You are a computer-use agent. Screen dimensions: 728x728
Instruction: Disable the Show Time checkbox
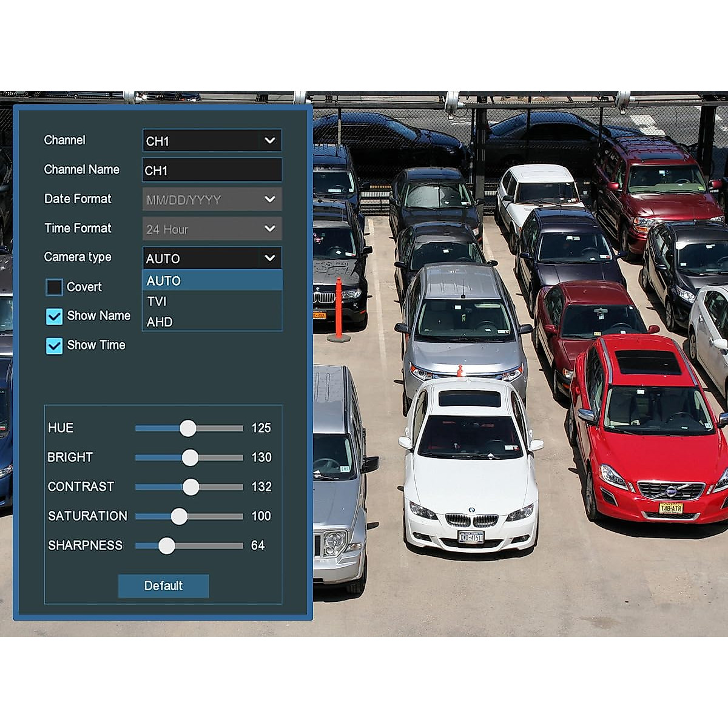click(55, 345)
